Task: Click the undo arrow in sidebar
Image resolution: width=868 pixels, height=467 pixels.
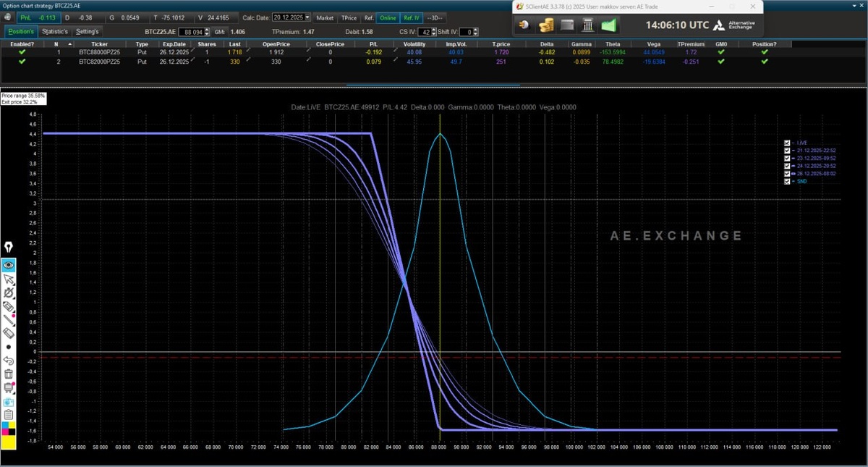Action: pos(9,360)
